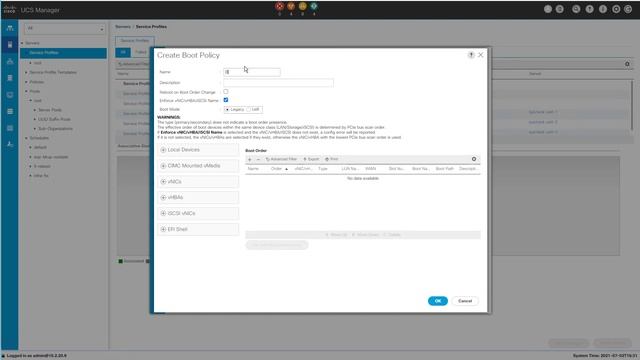Select the All sub-tab in background pane
Screen dimensions: 640x360
123,52
